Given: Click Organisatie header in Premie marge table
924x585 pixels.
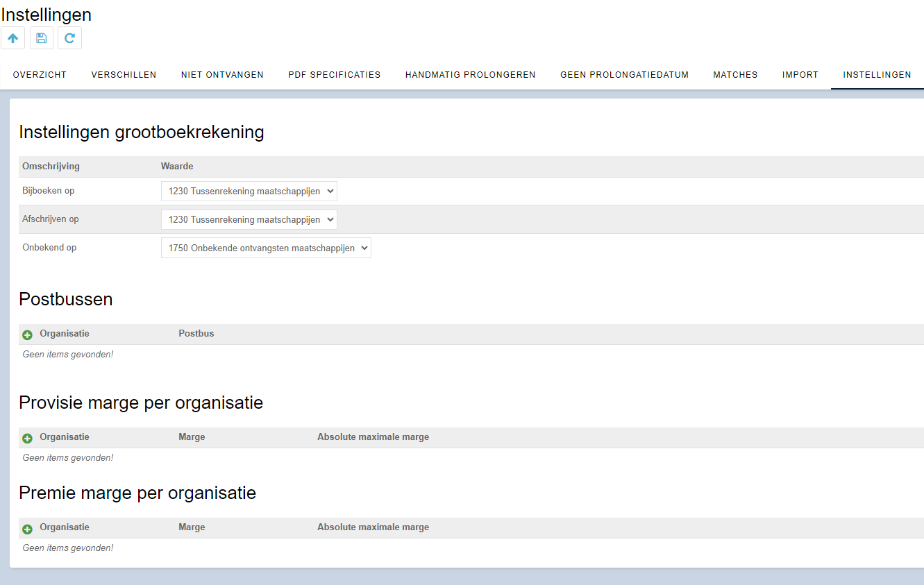Looking at the screenshot, I should 65,527.
